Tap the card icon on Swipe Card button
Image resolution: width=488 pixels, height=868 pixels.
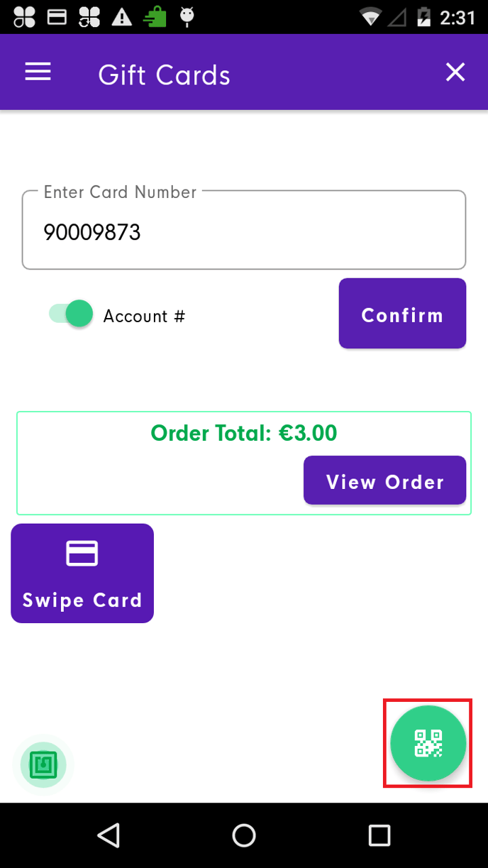[x=82, y=553]
